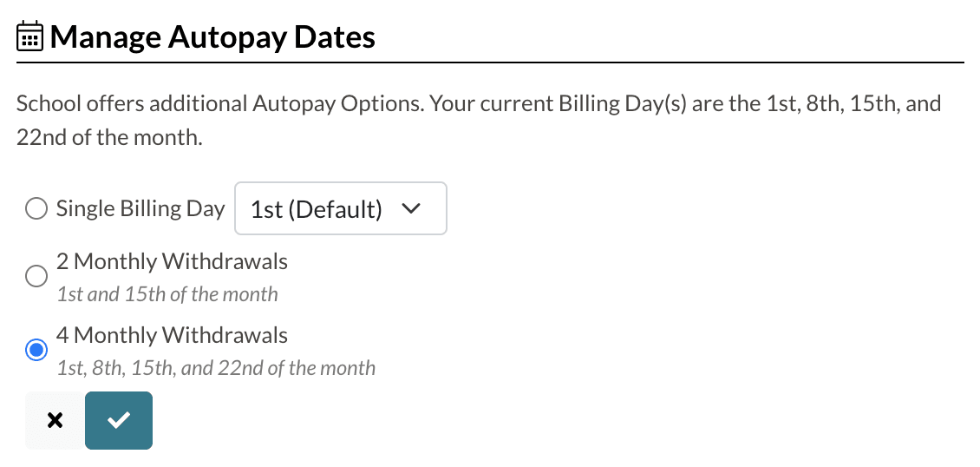
Task: Confirm selection with the checkmark icon button
Action: pyautogui.click(x=119, y=421)
